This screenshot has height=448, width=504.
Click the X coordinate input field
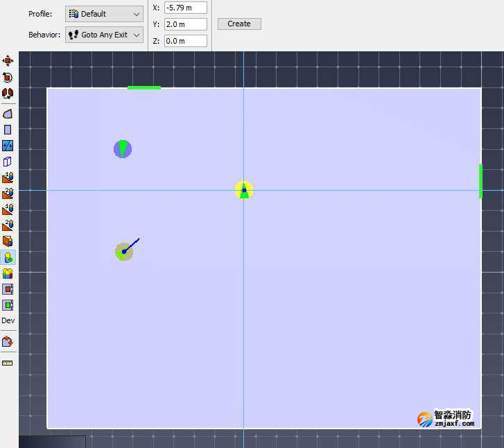pos(186,8)
